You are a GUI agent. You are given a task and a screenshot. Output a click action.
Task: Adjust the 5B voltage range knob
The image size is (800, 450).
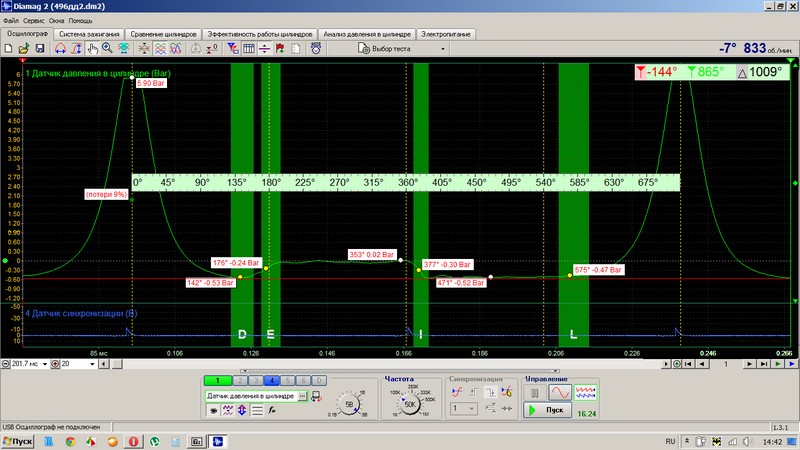[349, 405]
